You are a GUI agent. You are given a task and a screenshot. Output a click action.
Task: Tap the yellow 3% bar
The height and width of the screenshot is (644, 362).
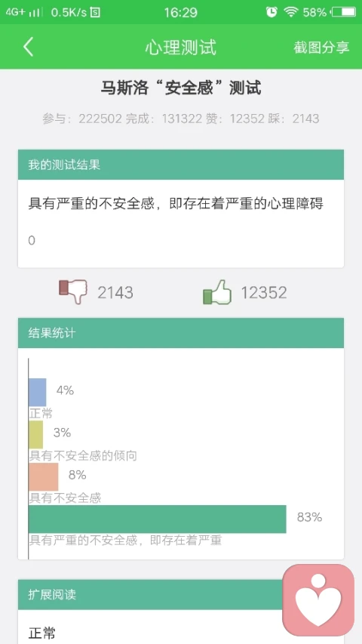click(x=35, y=434)
